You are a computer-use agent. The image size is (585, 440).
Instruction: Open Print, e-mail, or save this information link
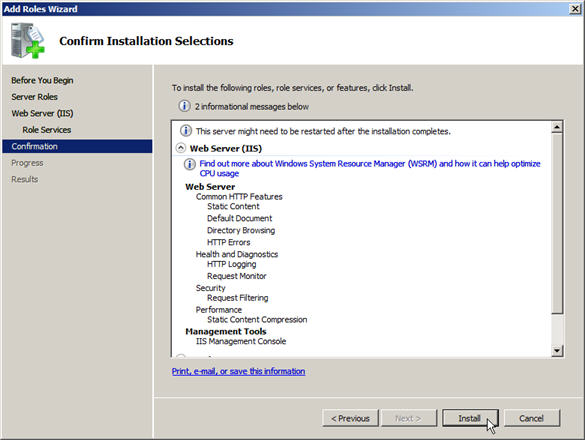click(238, 371)
